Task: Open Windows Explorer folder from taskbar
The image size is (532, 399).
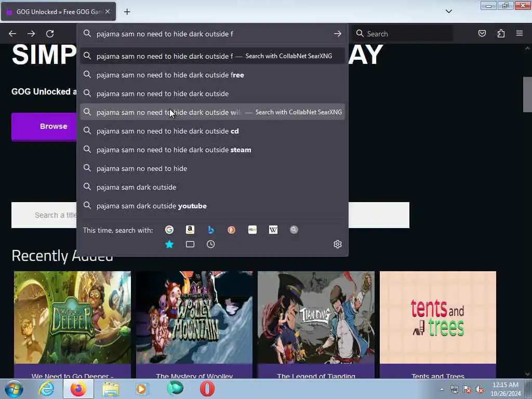Action: click(x=111, y=389)
